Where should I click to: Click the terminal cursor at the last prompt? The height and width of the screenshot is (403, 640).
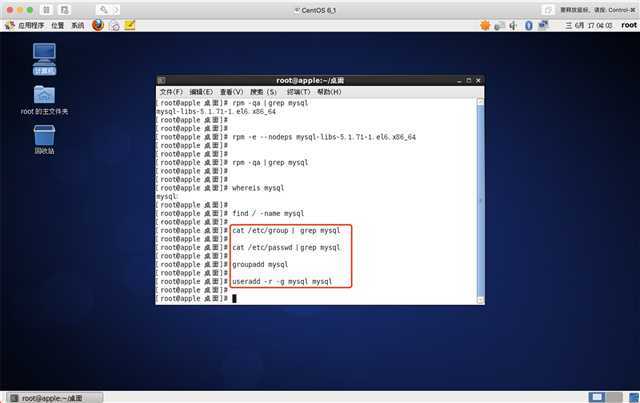tap(234, 298)
